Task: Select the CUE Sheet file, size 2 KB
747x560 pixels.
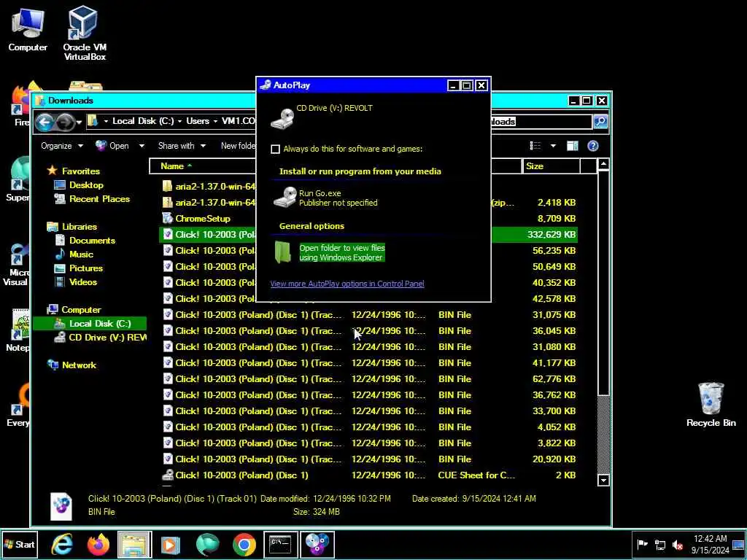Action: point(368,475)
